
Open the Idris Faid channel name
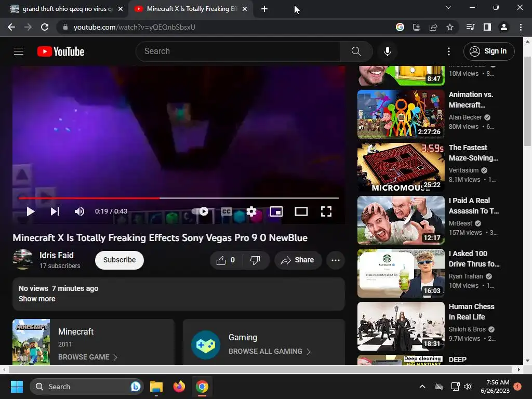[x=56, y=255]
